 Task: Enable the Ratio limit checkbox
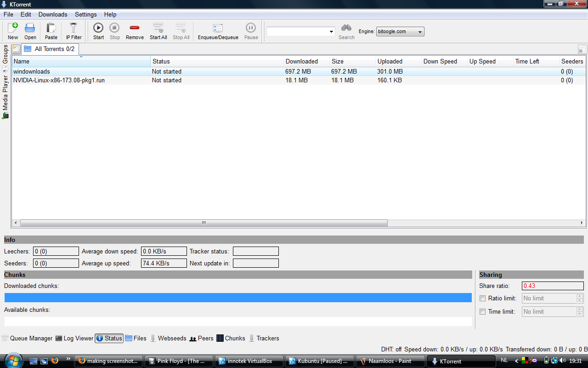point(482,299)
